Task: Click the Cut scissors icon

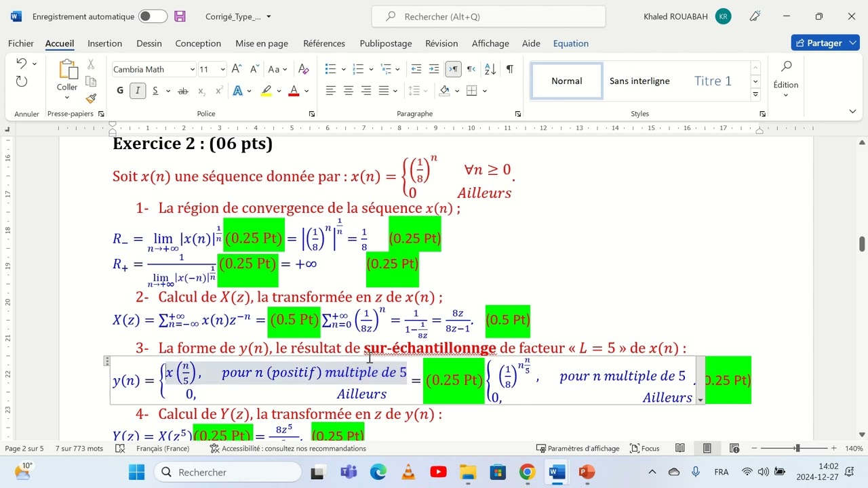Action: 91,64
